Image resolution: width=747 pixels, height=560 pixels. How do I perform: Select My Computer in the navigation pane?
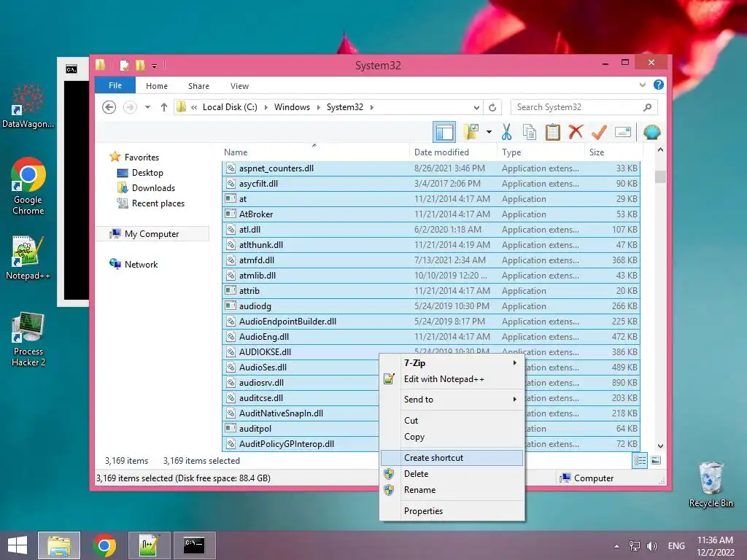tap(152, 234)
